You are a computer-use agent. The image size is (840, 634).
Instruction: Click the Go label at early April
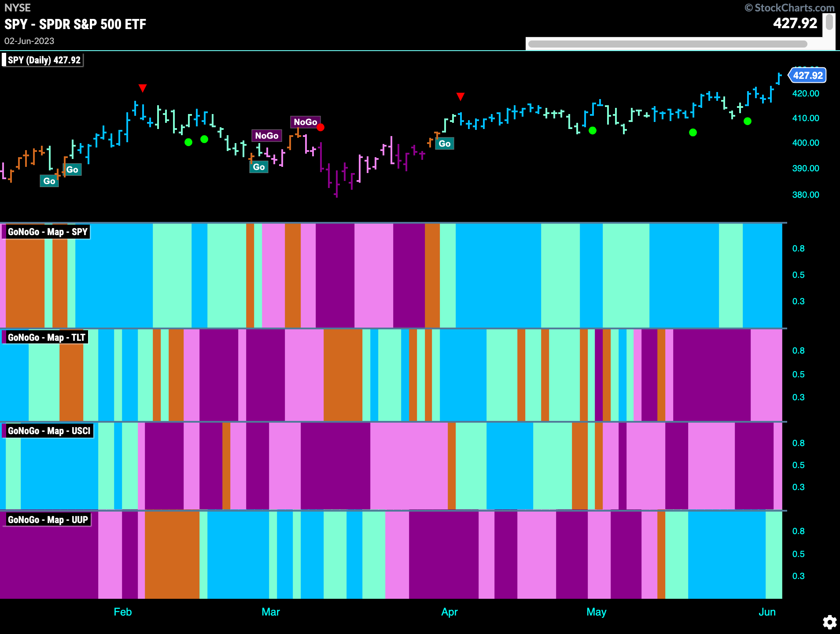(x=444, y=144)
